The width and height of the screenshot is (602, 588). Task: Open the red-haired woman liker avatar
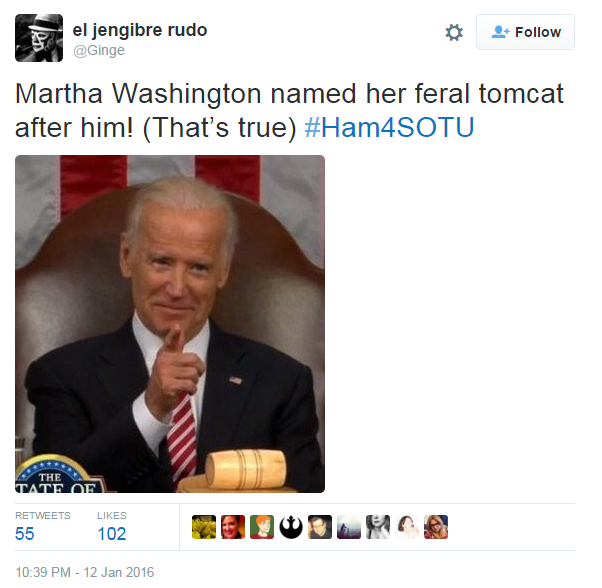233,527
